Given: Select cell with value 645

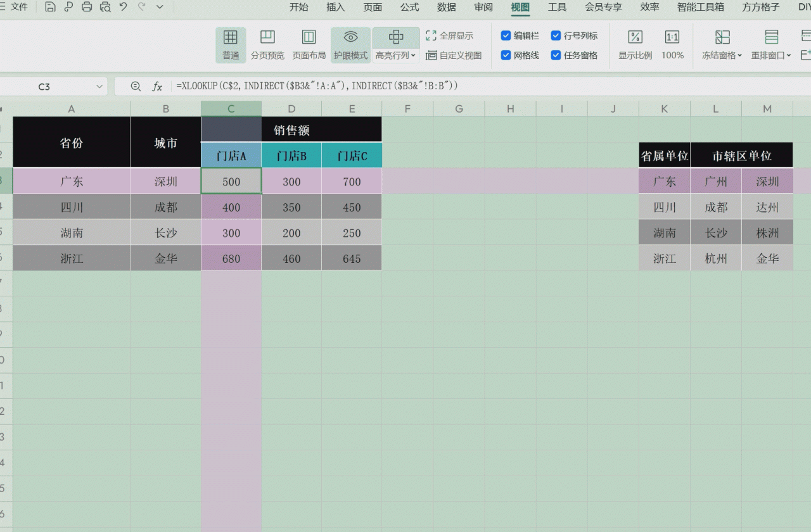Looking at the screenshot, I should coord(352,258).
